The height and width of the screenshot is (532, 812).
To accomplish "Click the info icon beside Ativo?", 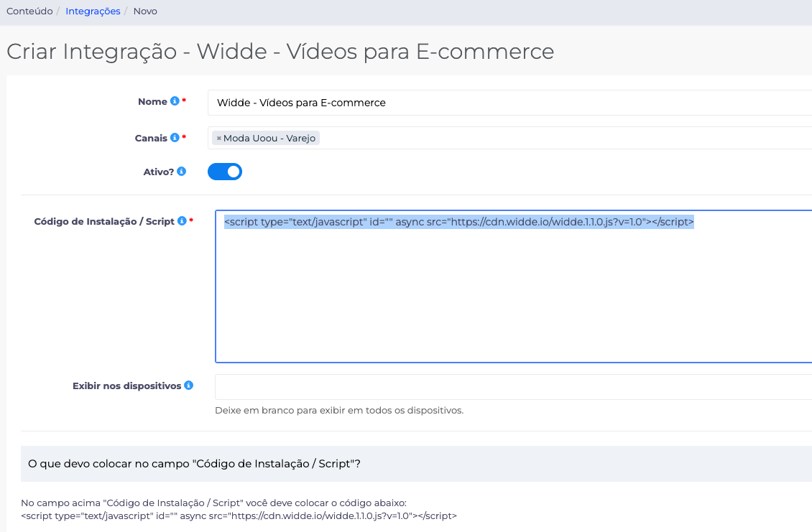I will coord(181,171).
